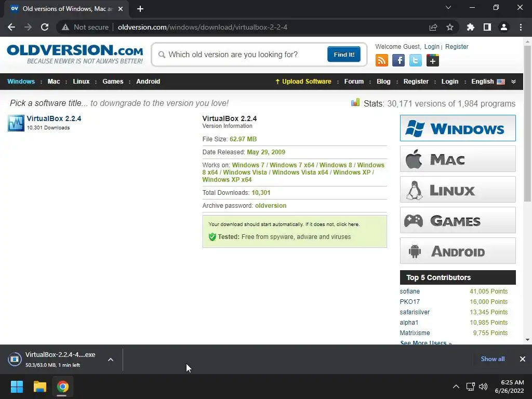Open the Chrome profile avatar
Viewport: 532px width, 399px height.
point(504,27)
